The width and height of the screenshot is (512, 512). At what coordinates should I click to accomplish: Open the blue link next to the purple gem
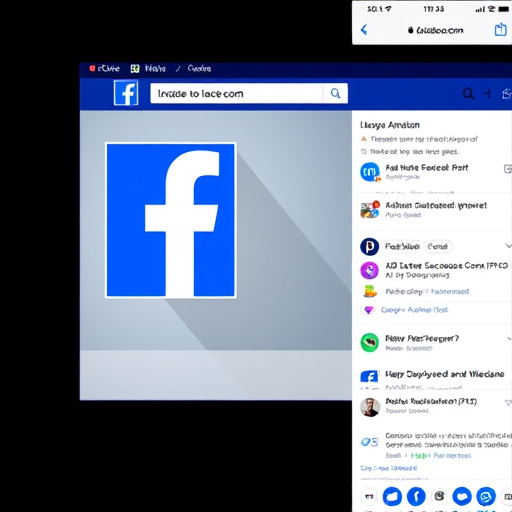coord(414,310)
